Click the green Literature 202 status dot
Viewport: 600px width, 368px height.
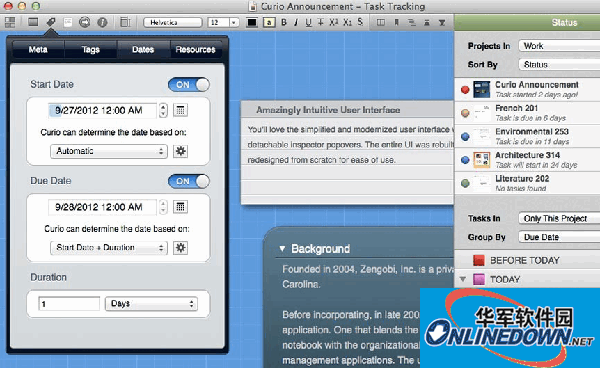pyautogui.click(x=465, y=183)
